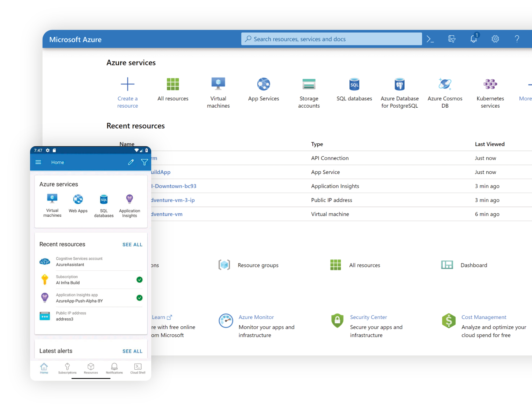Open Azure Database for PostgreSQL

coord(399,84)
